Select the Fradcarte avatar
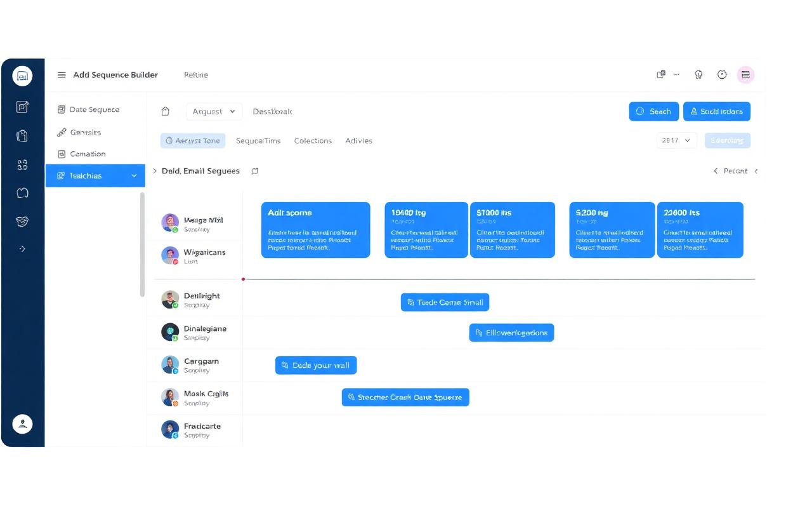 pos(170,430)
